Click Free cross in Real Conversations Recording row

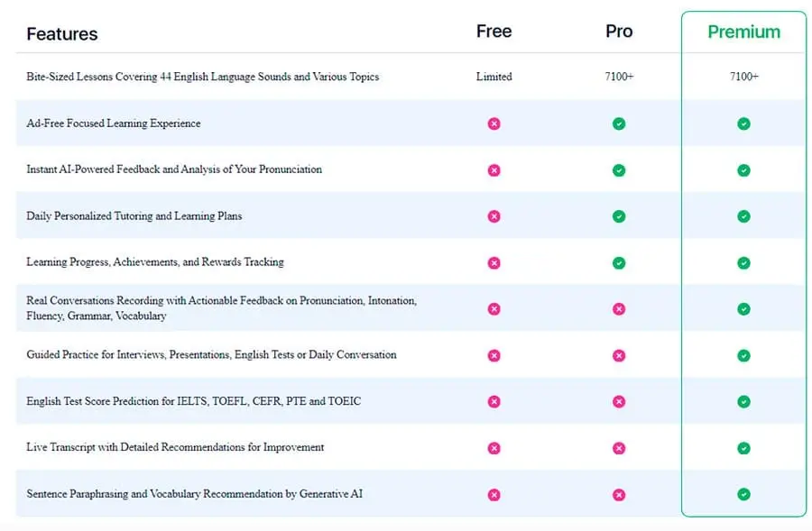coord(494,309)
